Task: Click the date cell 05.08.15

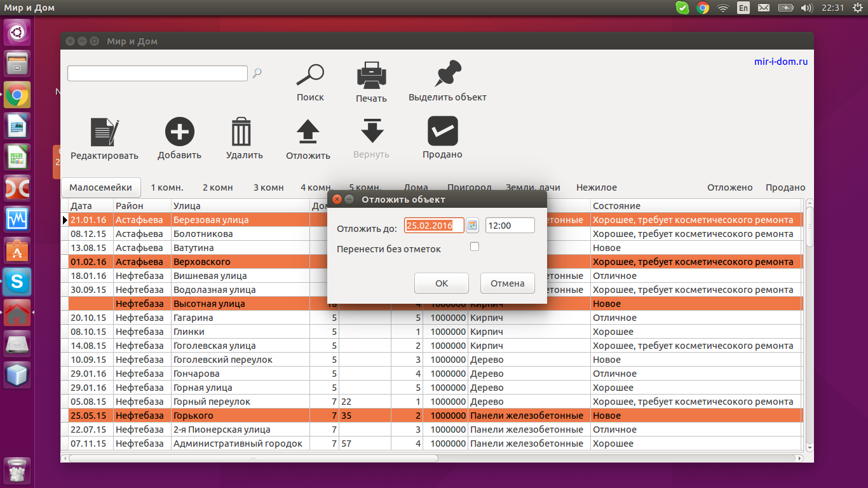Action: point(91,402)
